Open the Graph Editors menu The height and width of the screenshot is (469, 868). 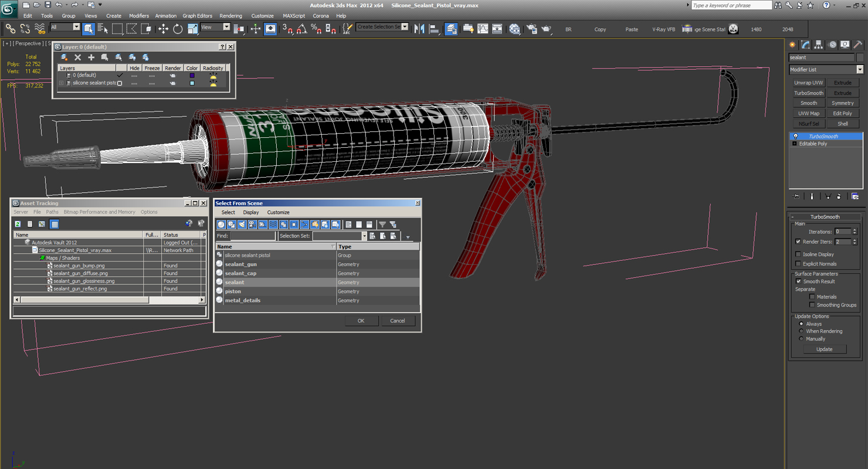coord(198,16)
